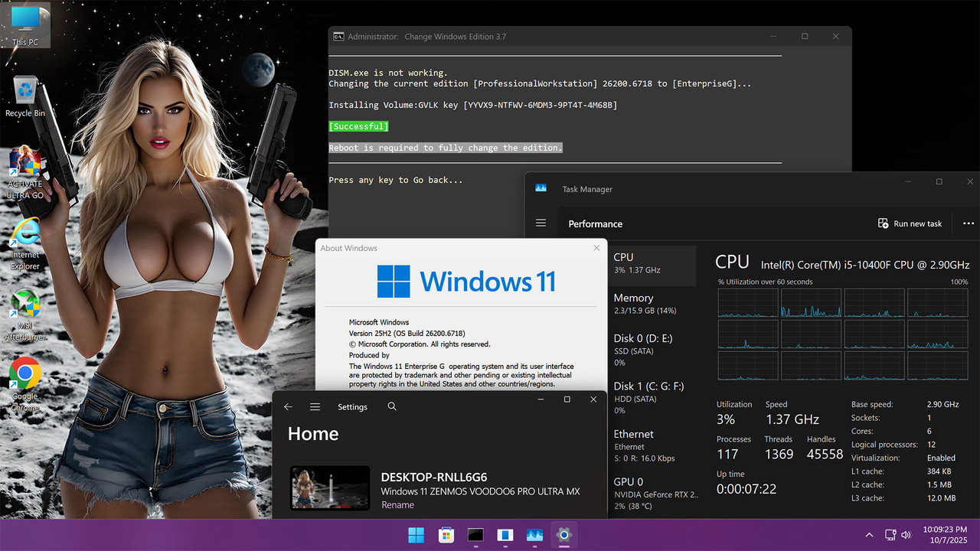This screenshot has height=551, width=980.
Task: Open Internet Explorer desktop shortcut
Action: pyautogui.click(x=25, y=244)
